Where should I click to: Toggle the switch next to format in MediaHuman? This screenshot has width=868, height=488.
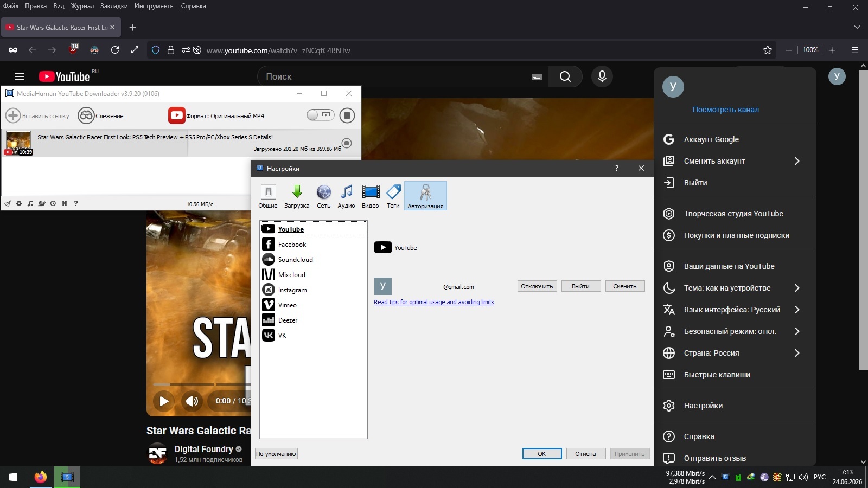(x=320, y=115)
